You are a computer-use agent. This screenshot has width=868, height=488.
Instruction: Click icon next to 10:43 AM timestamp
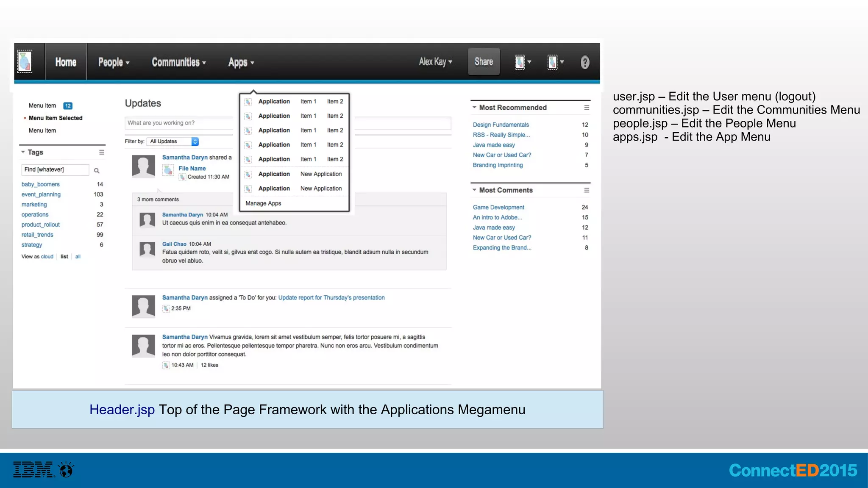tap(166, 365)
